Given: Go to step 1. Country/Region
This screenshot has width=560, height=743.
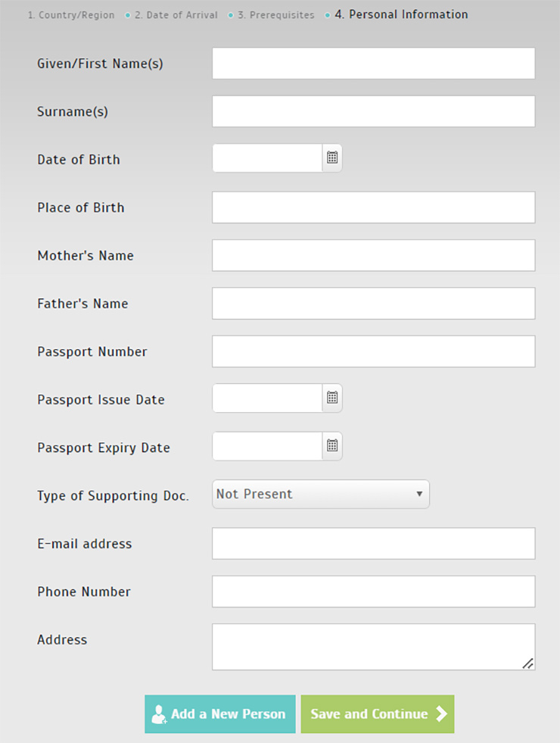Looking at the screenshot, I should (71, 15).
